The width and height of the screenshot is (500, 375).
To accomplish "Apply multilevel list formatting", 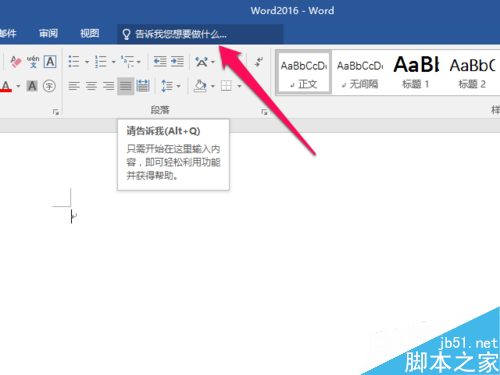I will [127, 62].
